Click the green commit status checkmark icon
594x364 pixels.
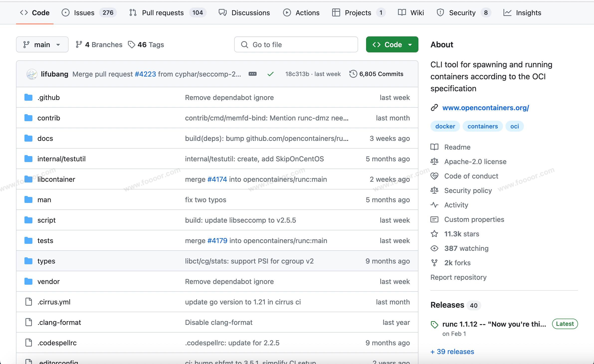(x=270, y=74)
